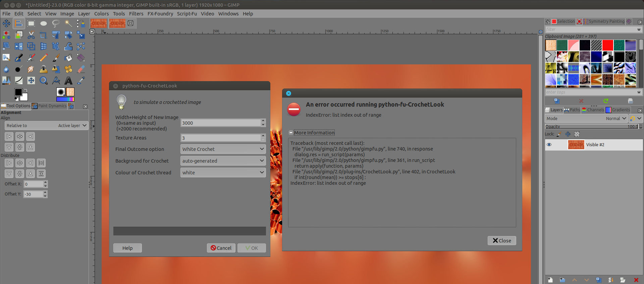Select the Color Picker eyedropper tool

tap(81, 80)
